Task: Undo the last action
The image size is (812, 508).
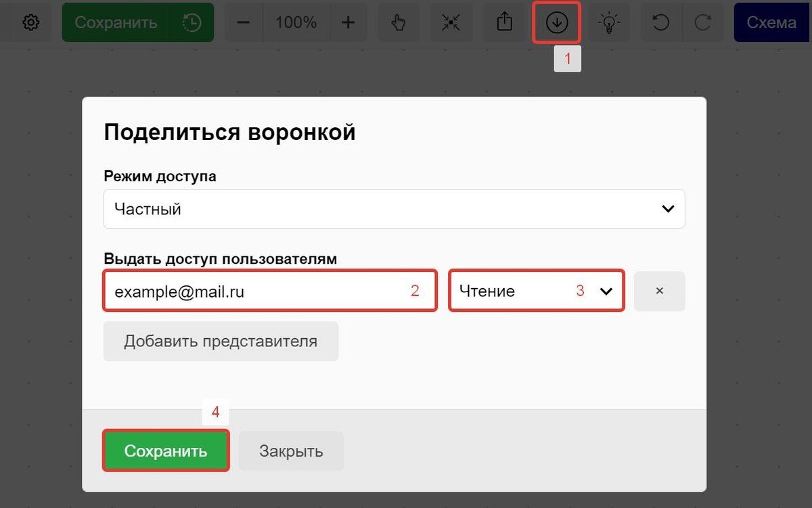Action: (660, 22)
